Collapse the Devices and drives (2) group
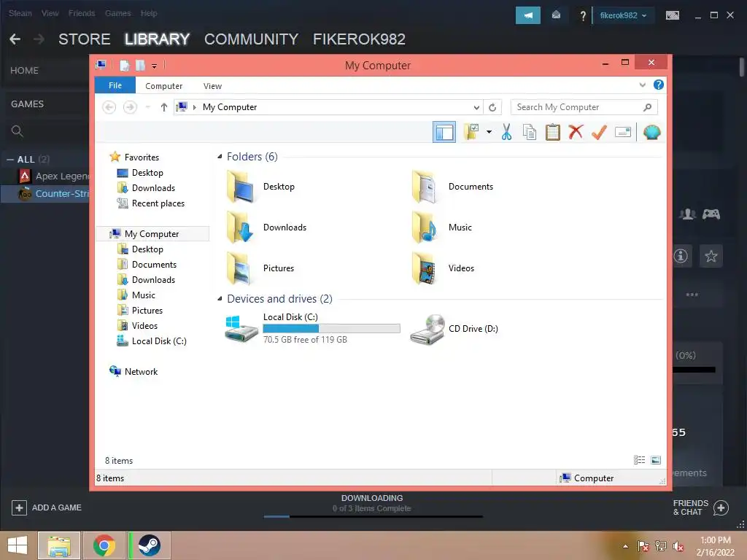The height and width of the screenshot is (560, 747). (220, 299)
